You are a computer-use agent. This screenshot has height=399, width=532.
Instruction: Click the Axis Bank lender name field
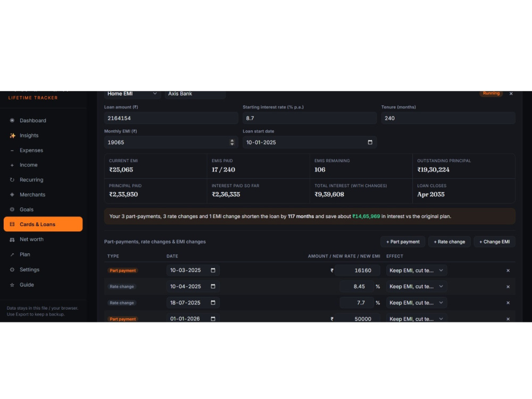(x=195, y=94)
